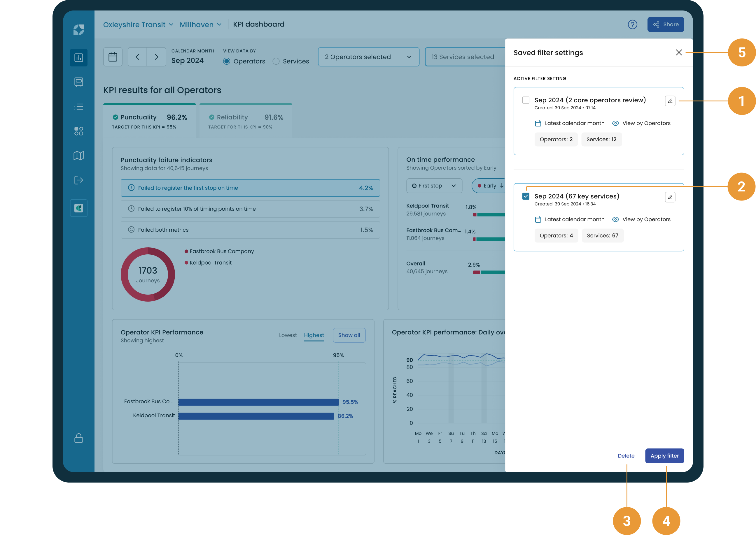Open the calendar date picker icon
The image size is (756, 535).
pos(113,57)
